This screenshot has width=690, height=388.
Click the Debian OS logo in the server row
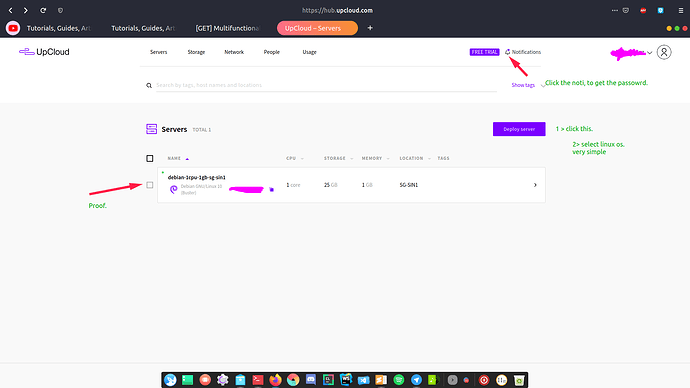click(x=173, y=189)
